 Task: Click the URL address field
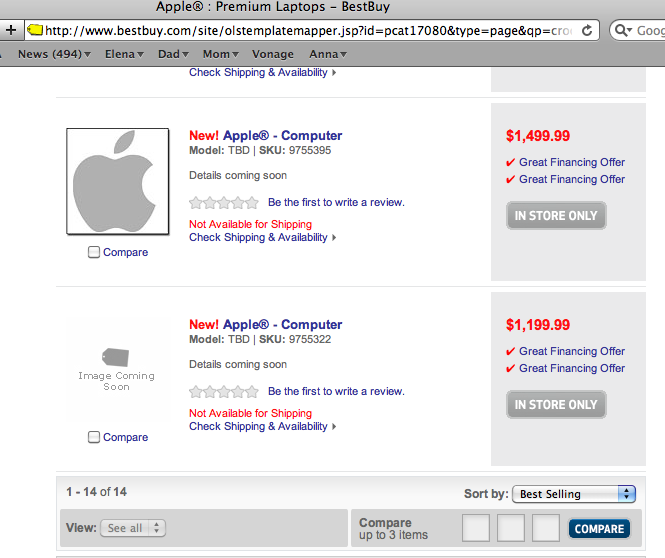(x=310, y=31)
